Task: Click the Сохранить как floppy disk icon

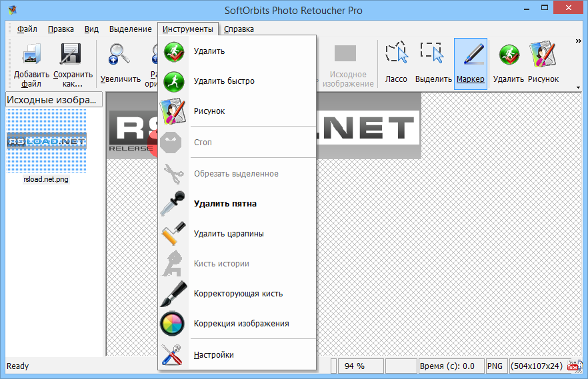Action: [x=71, y=54]
